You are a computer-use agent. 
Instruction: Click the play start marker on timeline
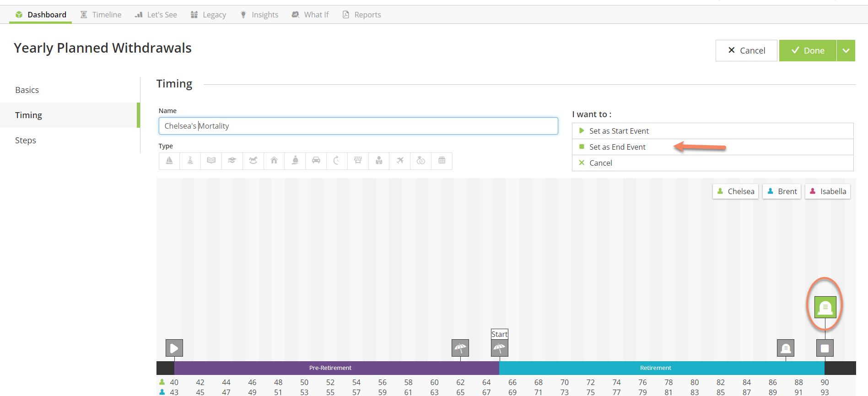(x=174, y=348)
